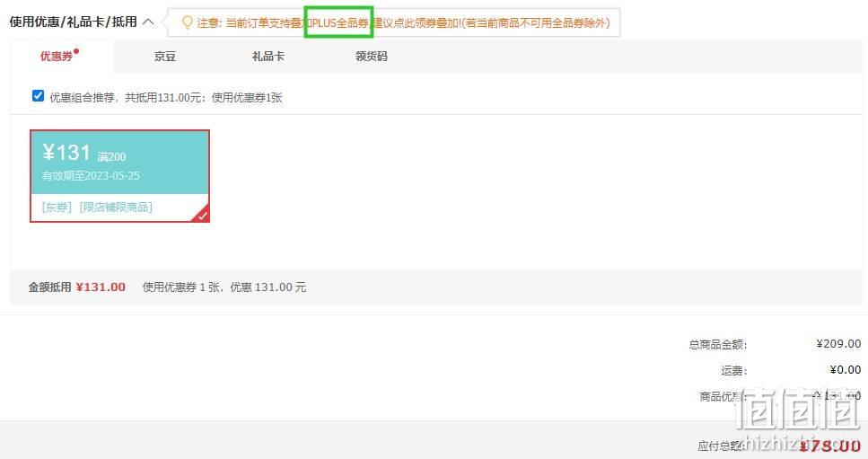Click the 总商品金额 ¥209.00 value

click(x=838, y=344)
